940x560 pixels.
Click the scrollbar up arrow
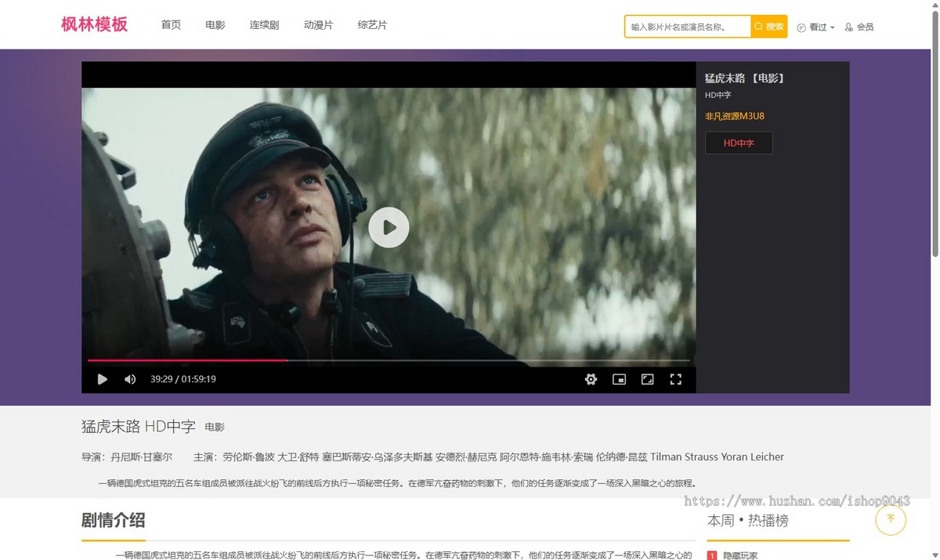(935, 5)
